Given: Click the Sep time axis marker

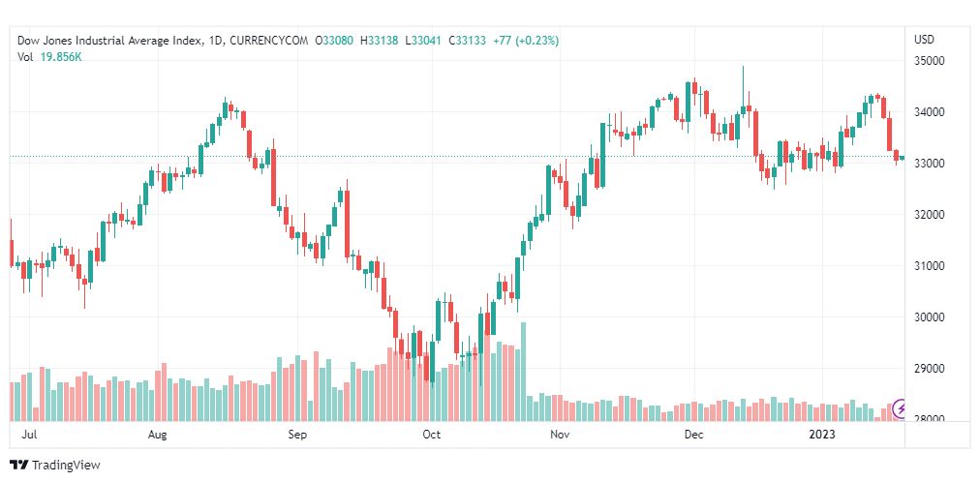Looking at the screenshot, I should coord(297,436).
